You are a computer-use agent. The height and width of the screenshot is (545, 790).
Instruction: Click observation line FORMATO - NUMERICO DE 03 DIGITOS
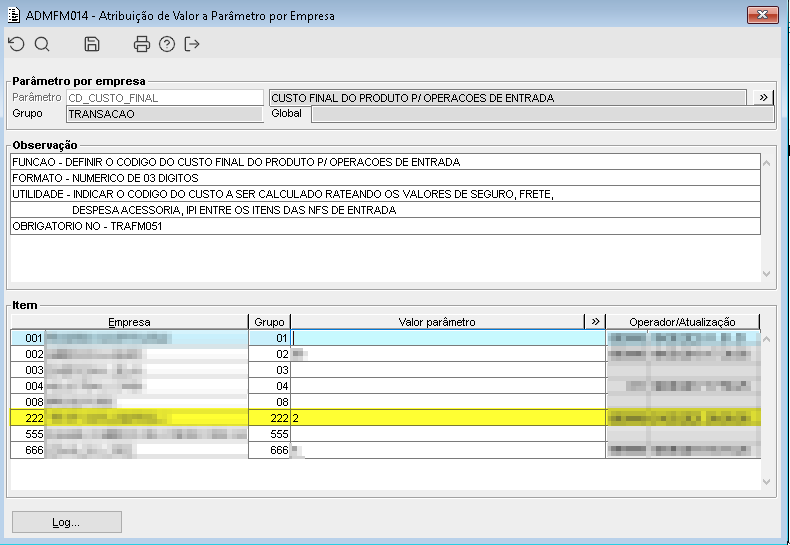pyautogui.click(x=385, y=178)
